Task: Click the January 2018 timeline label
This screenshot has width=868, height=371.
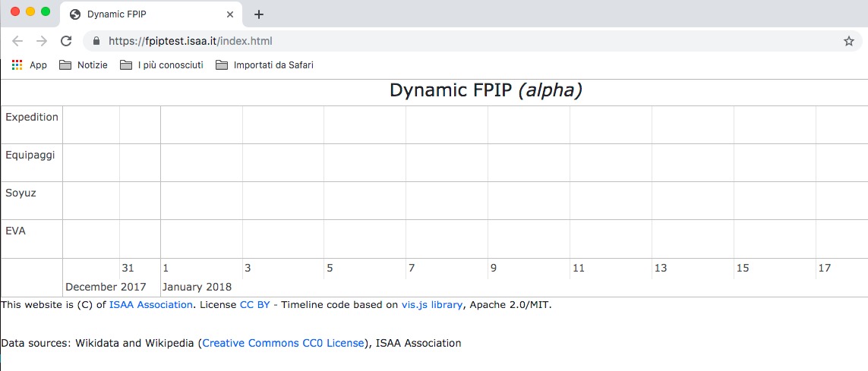Action: 197,287
